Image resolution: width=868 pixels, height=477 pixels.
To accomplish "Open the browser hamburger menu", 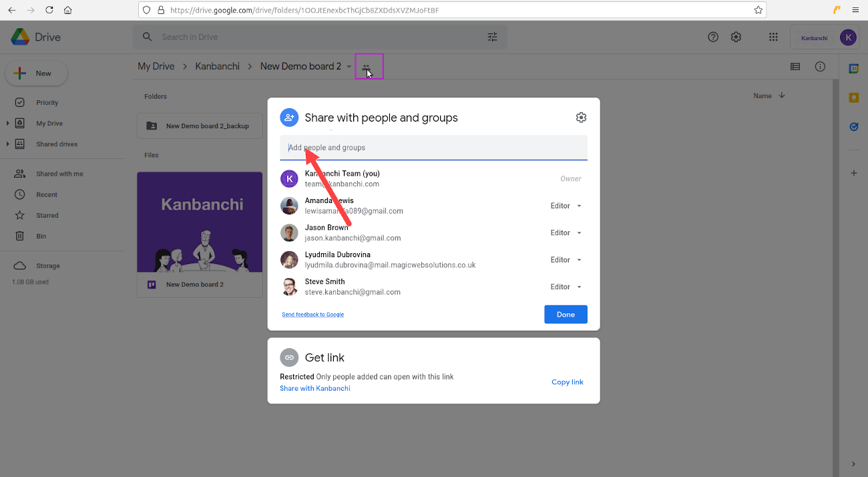I will tap(855, 10).
